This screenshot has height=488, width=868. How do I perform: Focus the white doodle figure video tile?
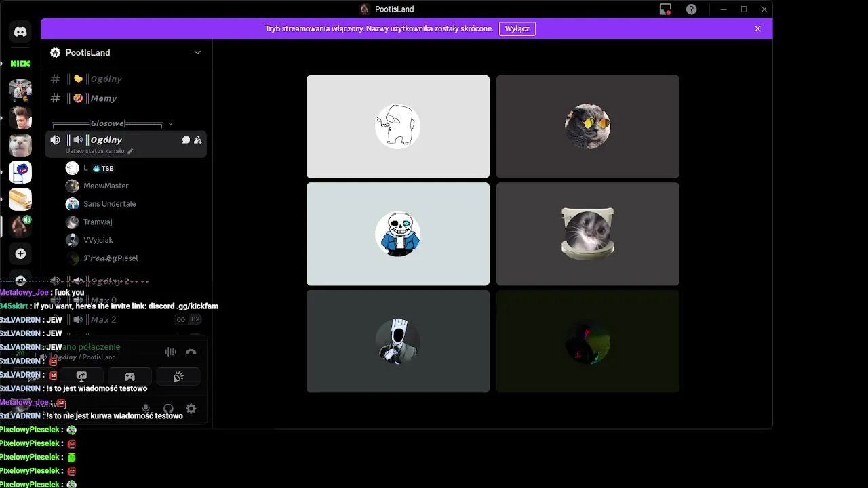tap(398, 126)
